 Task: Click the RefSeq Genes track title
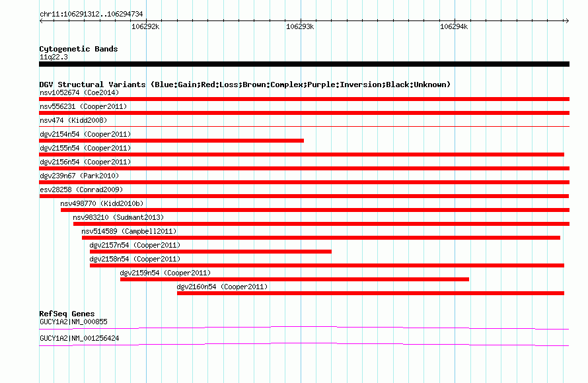[x=67, y=314]
